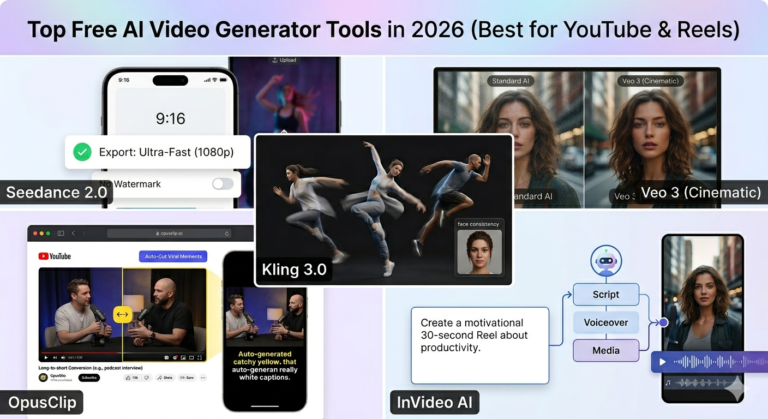
Task: Click the OpusClip channel avatar
Action: [43, 377]
